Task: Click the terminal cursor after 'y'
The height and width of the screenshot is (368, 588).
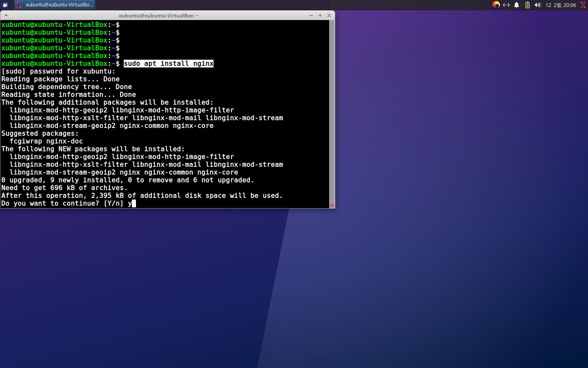Action: coord(134,203)
